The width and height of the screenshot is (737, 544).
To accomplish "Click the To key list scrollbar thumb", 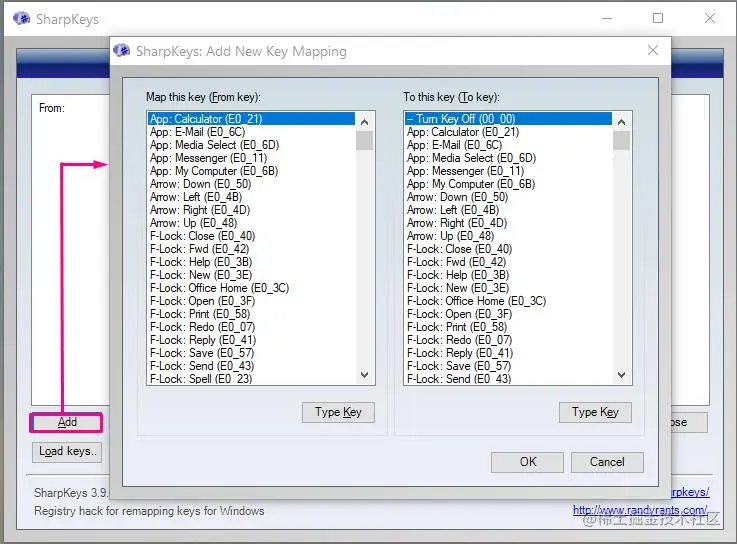I will click(x=621, y=141).
